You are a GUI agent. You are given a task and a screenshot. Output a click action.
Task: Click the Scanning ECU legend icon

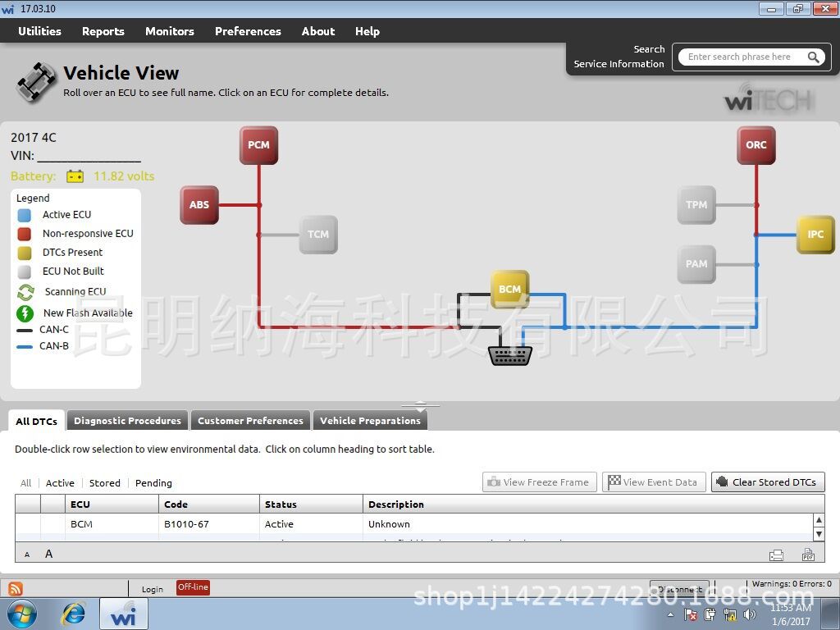(25, 292)
